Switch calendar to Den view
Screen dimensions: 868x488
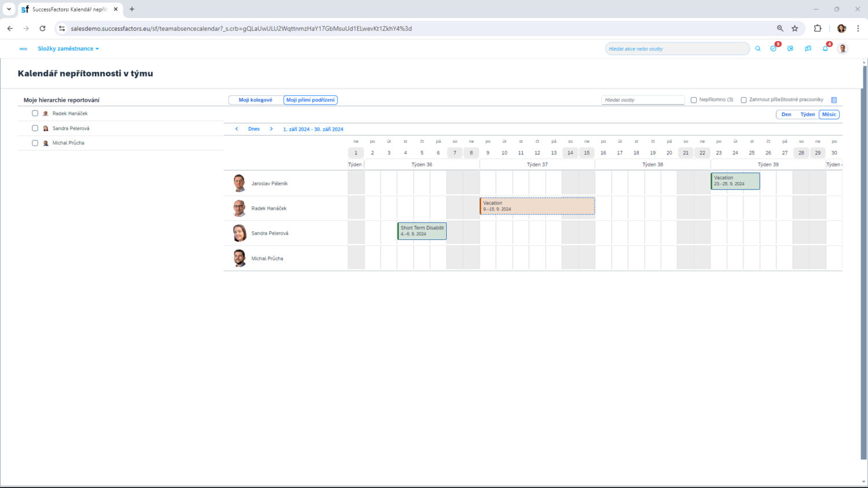[786, 114]
